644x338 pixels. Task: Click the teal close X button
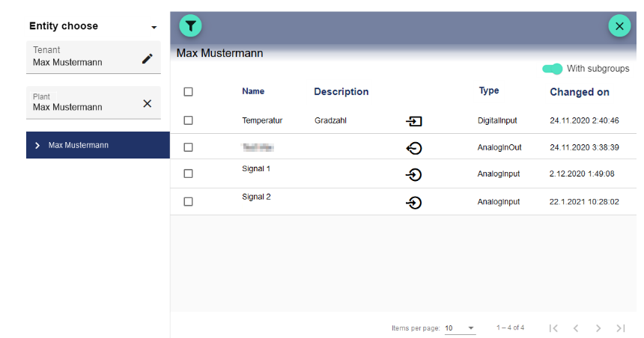tap(619, 26)
